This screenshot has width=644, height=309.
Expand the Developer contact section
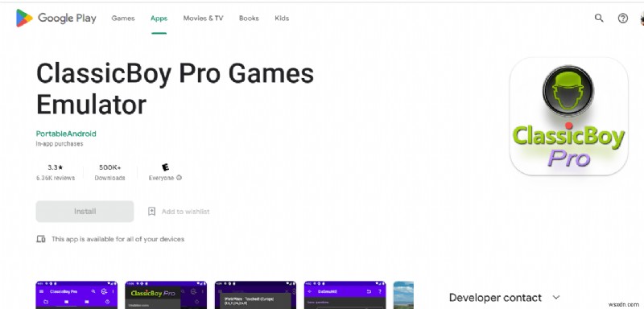pyautogui.click(x=505, y=298)
